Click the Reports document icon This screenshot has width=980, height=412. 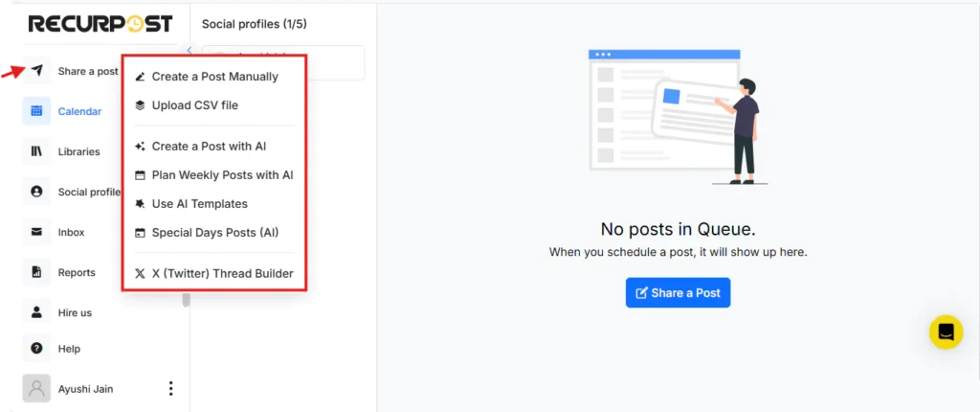[37, 272]
